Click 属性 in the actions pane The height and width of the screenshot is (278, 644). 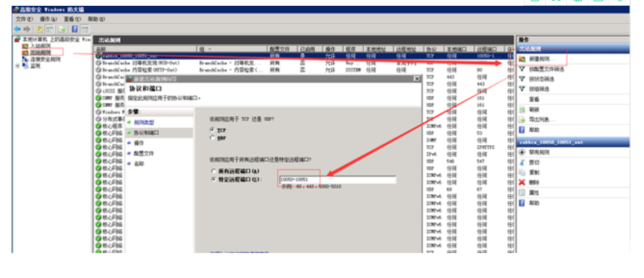[534, 193]
